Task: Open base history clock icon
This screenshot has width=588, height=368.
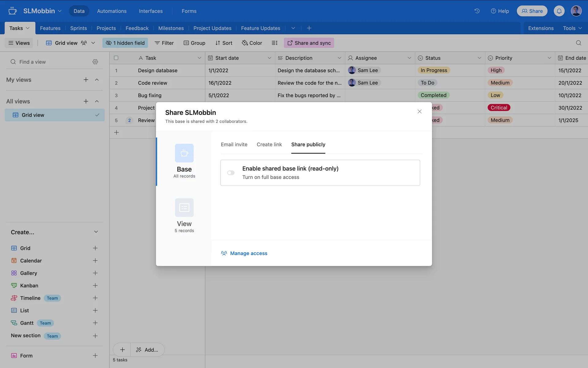Action: (x=477, y=11)
